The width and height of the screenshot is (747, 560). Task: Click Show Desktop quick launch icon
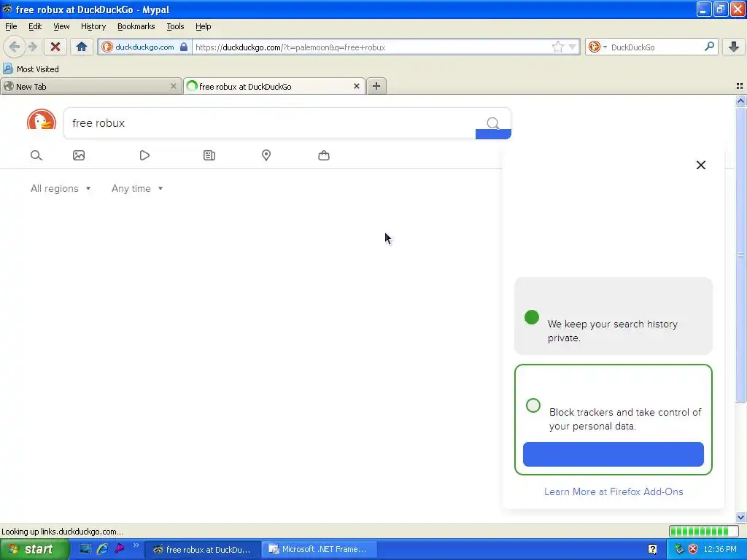click(x=85, y=549)
